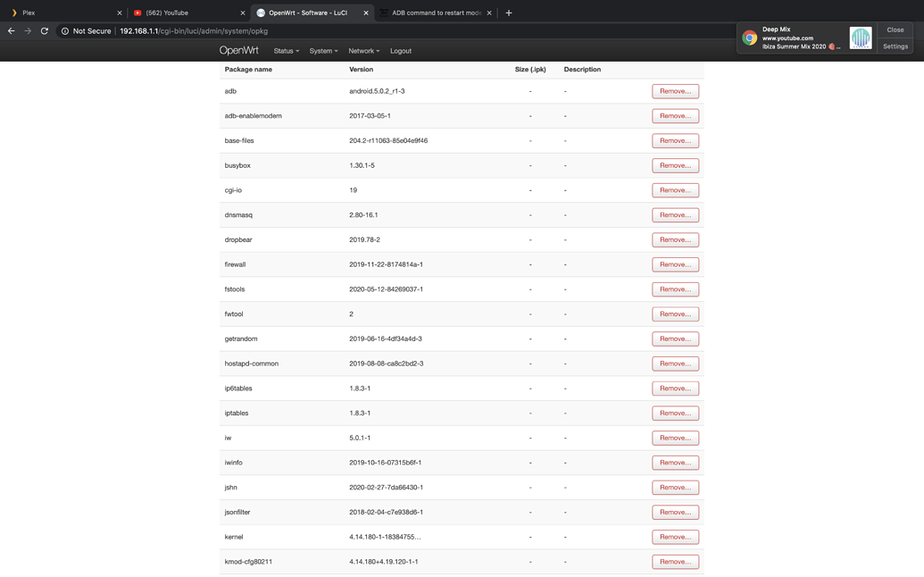Open the Status dropdown menu
Screen dimensions: 924x577
point(285,51)
